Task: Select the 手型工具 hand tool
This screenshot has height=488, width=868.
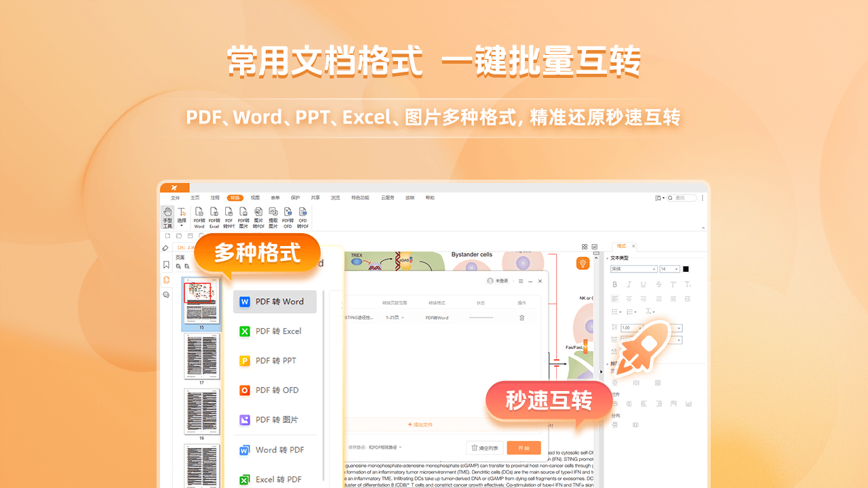Action: click(x=167, y=218)
